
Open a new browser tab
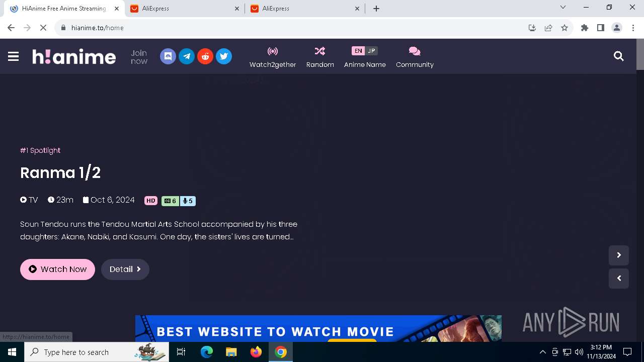(x=376, y=9)
